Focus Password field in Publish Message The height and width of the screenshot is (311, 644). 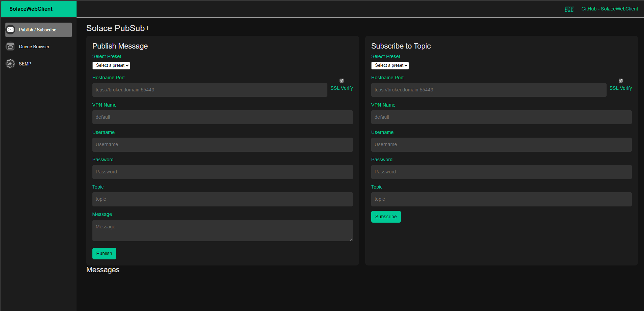pyautogui.click(x=223, y=172)
